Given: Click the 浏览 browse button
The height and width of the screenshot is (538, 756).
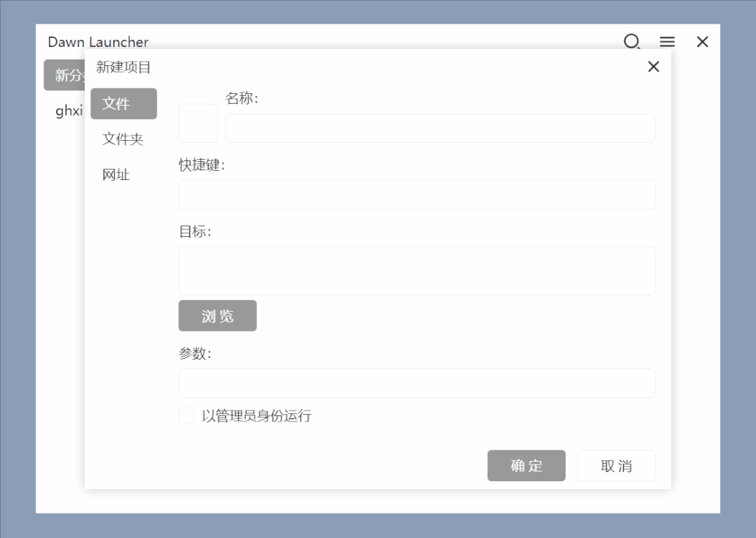Looking at the screenshot, I should (x=217, y=315).
